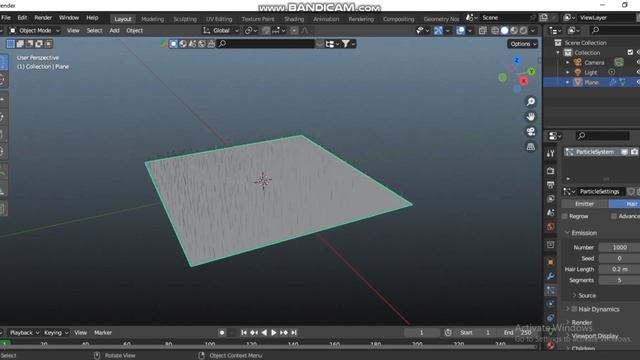Click the red X axis gizmo ball
Image resolution: width=640 pixels, height=360 pixels.
(x=524, y=81)
